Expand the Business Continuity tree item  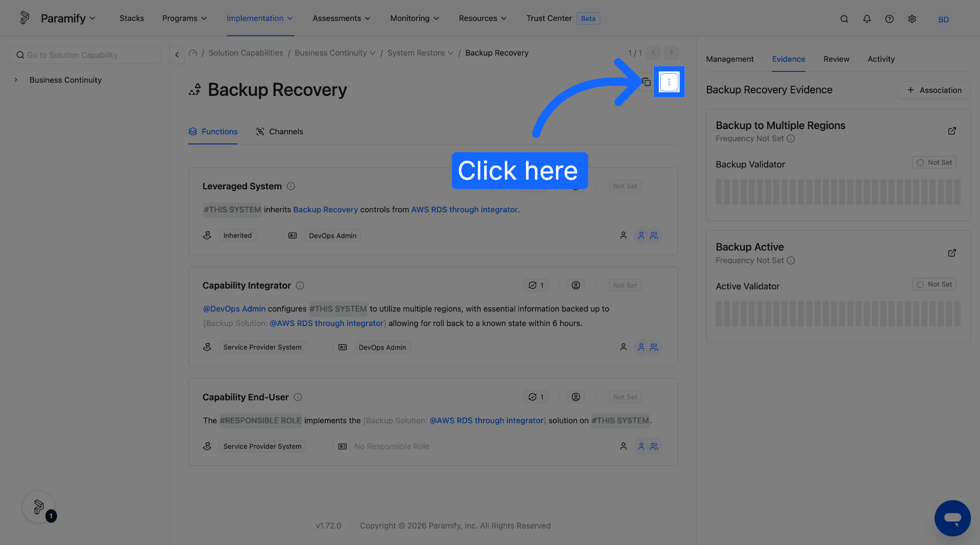tap(16, 80)
